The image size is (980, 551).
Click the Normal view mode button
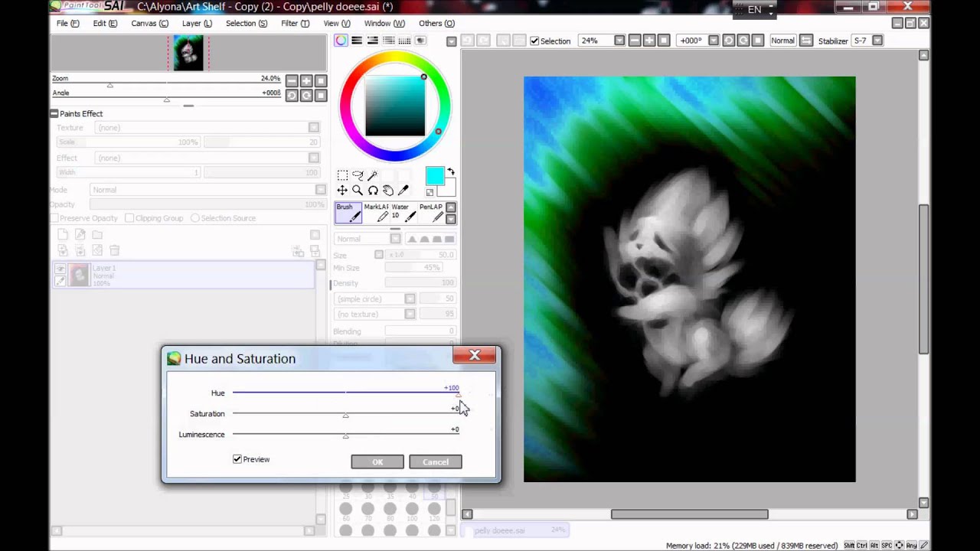(x=782, y=41)
